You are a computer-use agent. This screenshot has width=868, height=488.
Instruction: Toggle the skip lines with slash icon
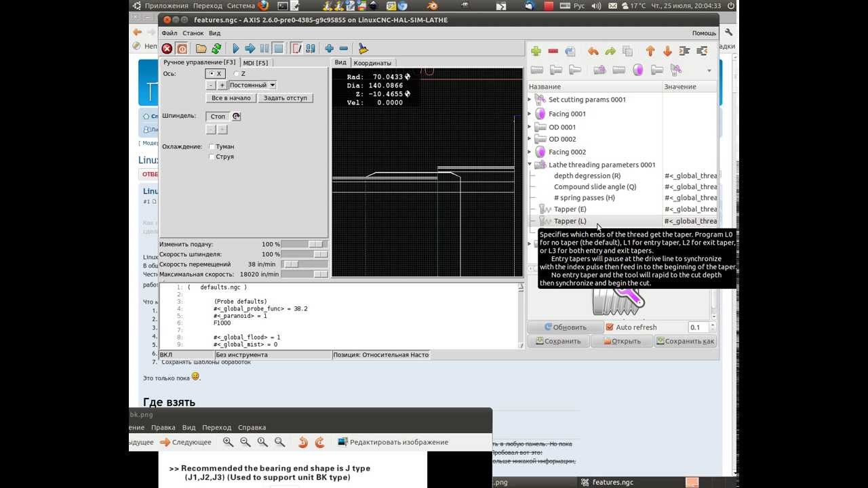coord(296,49)
